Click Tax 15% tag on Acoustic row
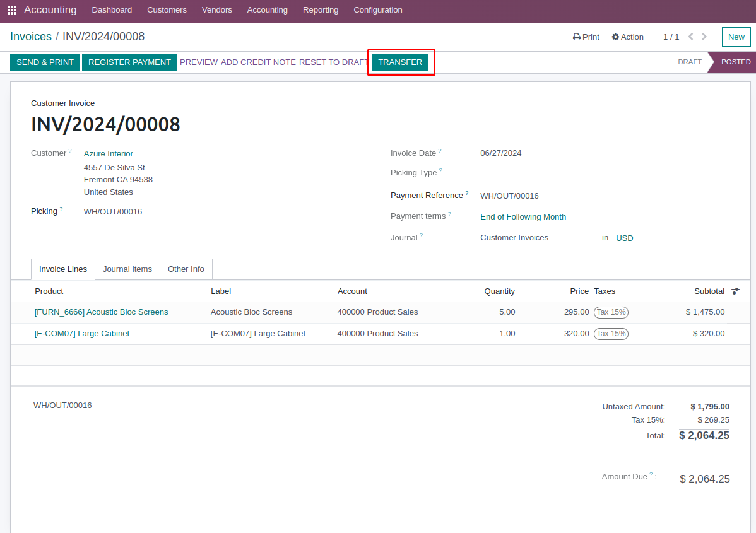This screenshot has width=756, height=533. [x=611, y=312]
